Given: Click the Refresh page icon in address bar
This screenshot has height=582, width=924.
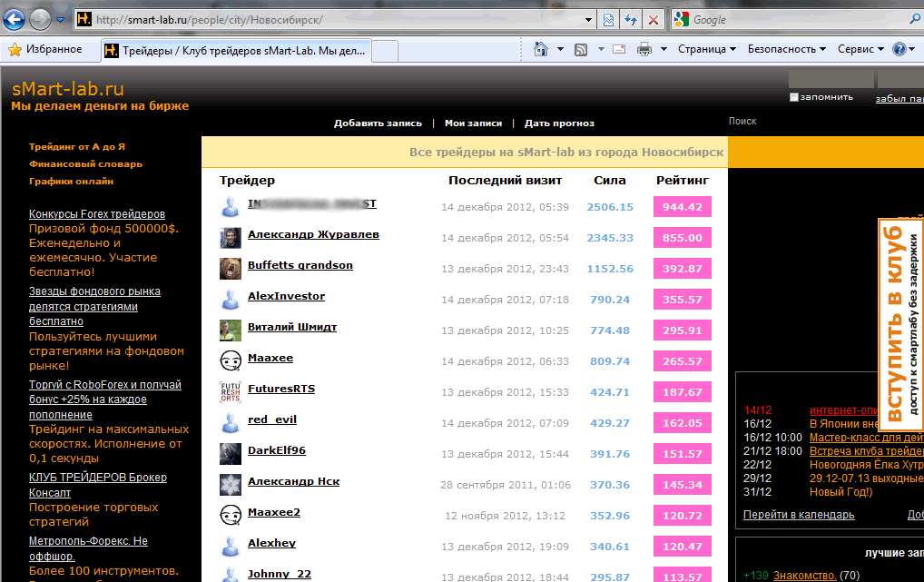Looking at the screenshot, I should pos(631,20).
